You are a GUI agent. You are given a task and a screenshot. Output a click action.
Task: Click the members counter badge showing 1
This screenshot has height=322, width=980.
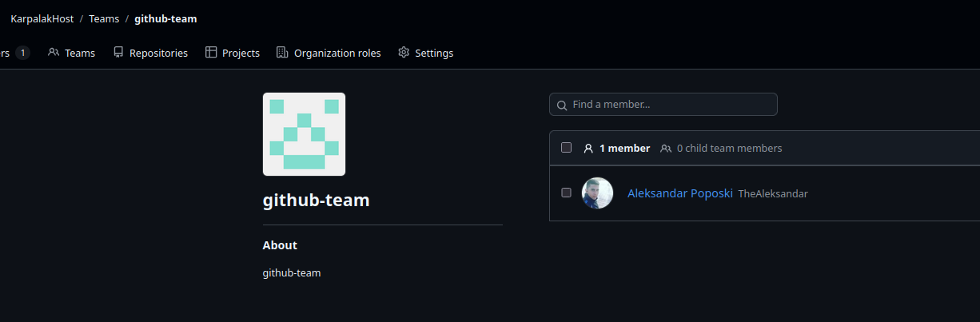pos(23,53)
